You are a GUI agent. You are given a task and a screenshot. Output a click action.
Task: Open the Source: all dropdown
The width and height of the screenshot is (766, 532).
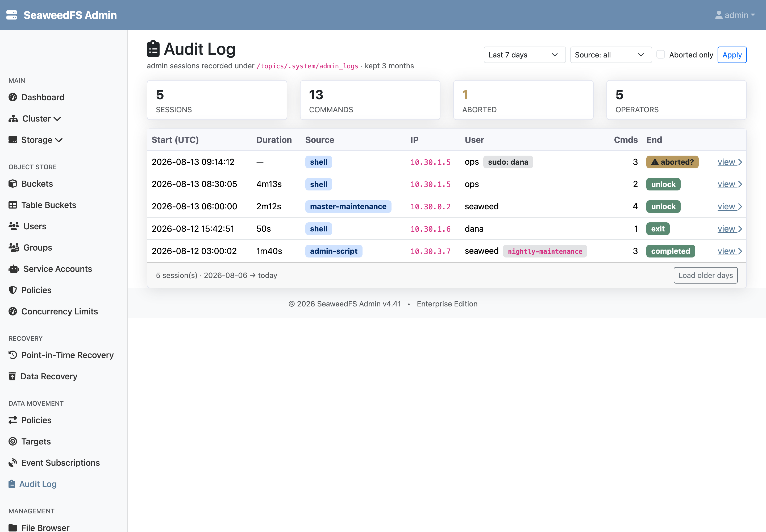pos(611,55)
